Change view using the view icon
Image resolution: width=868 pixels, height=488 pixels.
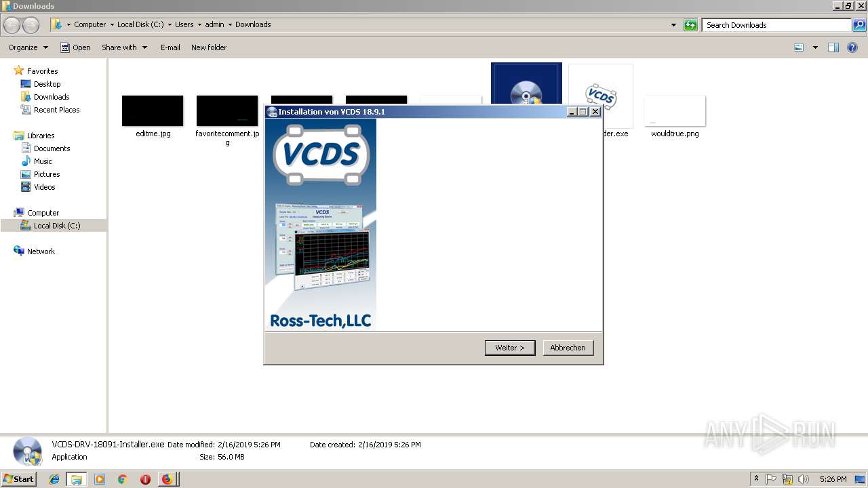[799, 47]
